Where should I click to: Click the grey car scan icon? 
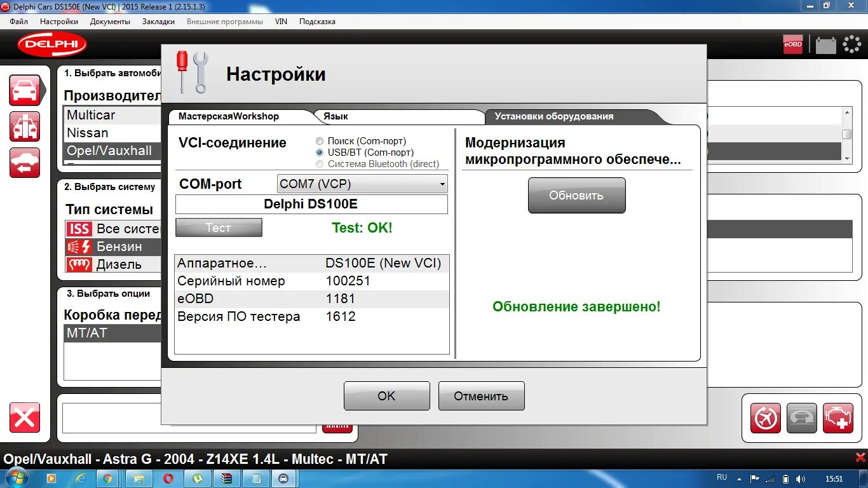(802, 418)
